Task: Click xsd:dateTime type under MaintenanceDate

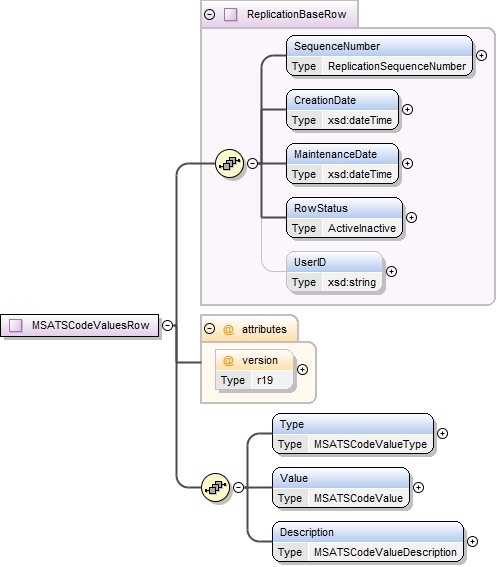Action: pyautogui.click(x=360, y=174)
